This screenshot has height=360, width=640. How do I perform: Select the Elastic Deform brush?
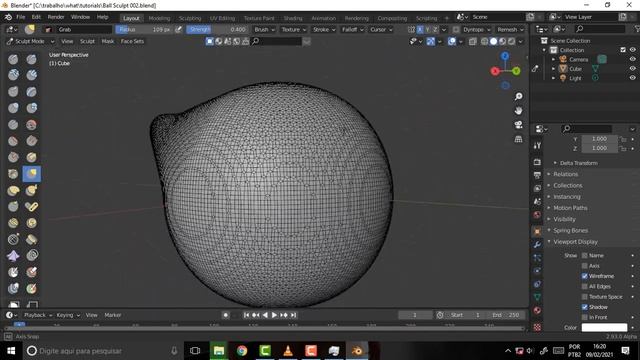coord(13,190)
